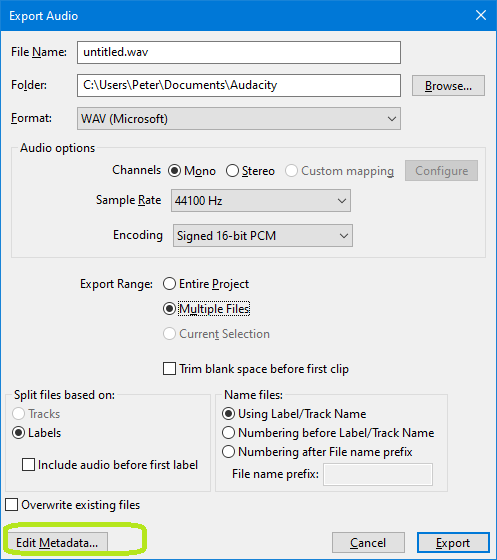Click the File Name text field

239,52
